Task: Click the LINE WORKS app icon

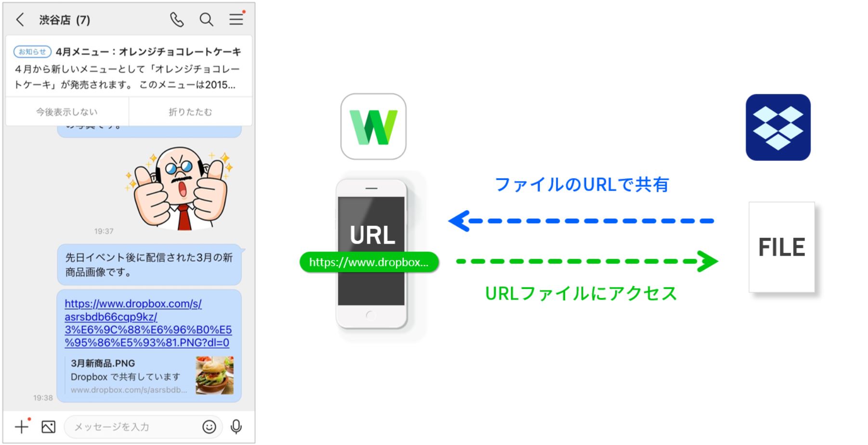Action: tap(373, 127)
